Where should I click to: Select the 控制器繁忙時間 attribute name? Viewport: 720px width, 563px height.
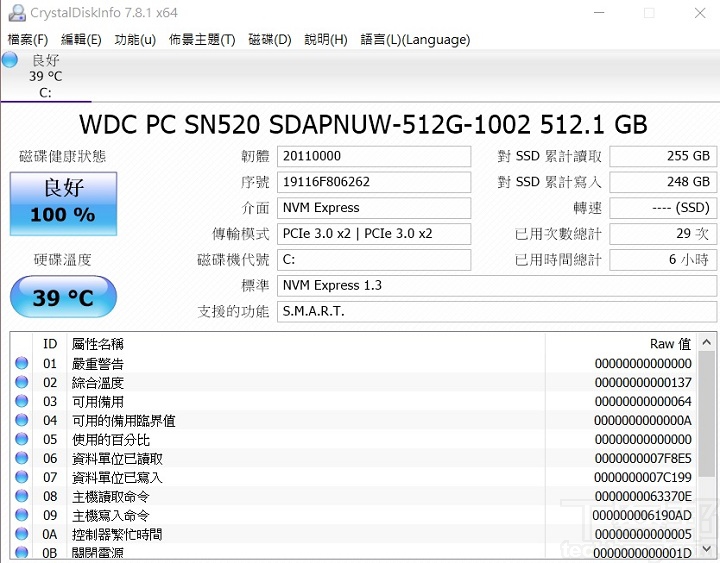[x=117, y=534]
